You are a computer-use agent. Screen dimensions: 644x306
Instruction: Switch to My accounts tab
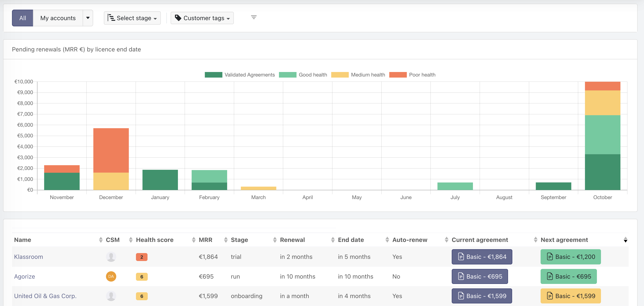coord(58,18)
